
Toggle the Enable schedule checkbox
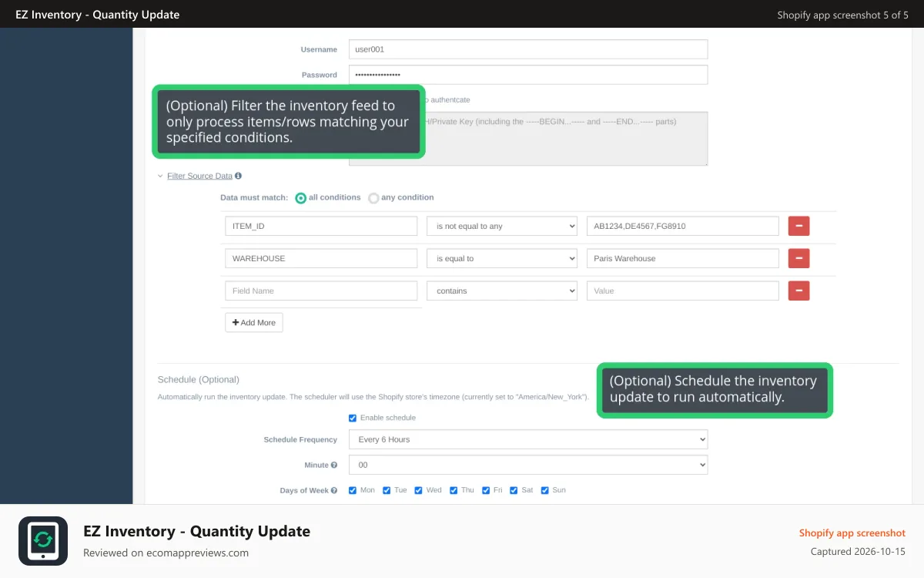(x=353, y=418)
